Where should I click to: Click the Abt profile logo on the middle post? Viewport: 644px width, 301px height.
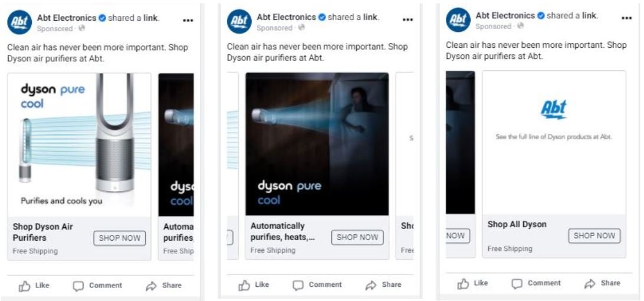tap(239, 21)
